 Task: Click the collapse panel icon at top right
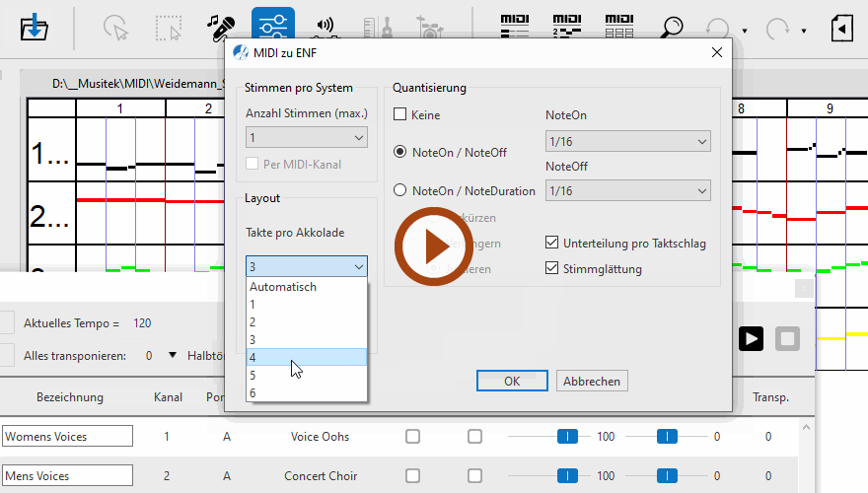pyautogui.click(x=841, y=27)
